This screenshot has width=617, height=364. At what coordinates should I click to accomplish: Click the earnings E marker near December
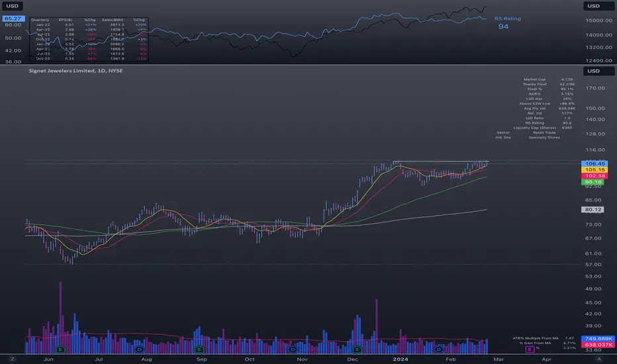(x=357, y=349)
